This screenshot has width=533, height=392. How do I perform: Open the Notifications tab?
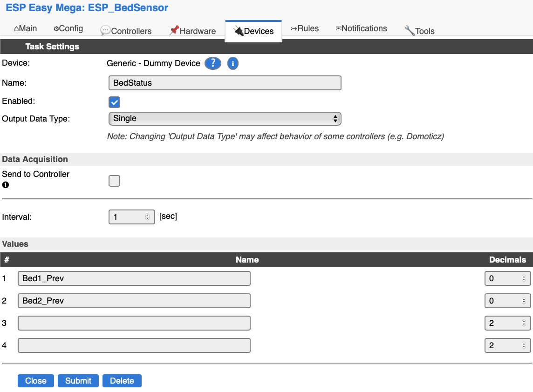point(361,28)
